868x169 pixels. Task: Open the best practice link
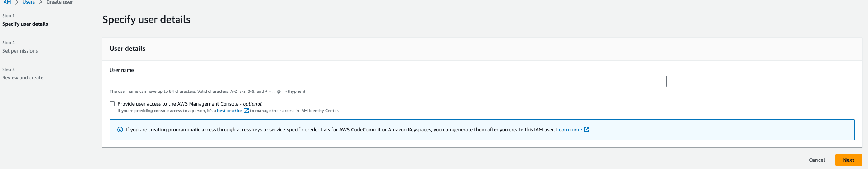click(x=229, y=111)
